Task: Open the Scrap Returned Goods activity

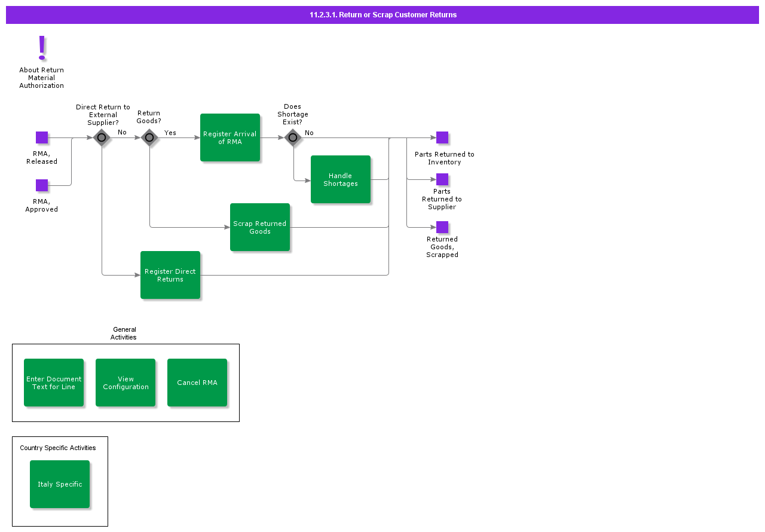Action: [x=260, y=227]
